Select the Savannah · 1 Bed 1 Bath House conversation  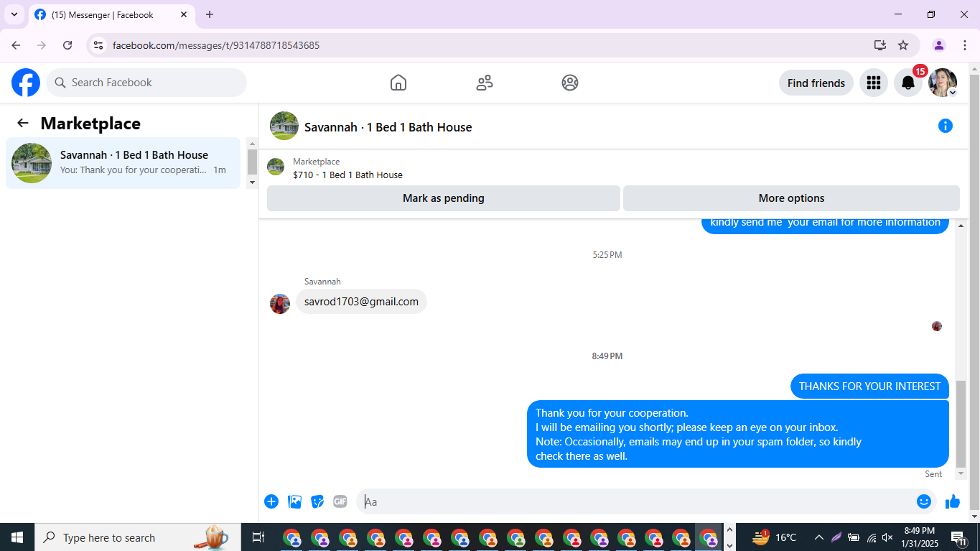pyautogui.click(x=123, y=163)
